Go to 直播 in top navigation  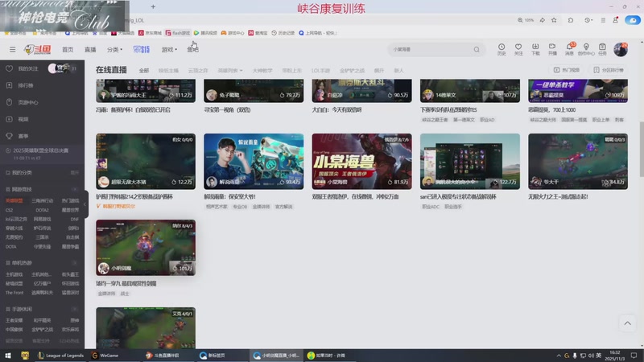click(x=90, y=49)
